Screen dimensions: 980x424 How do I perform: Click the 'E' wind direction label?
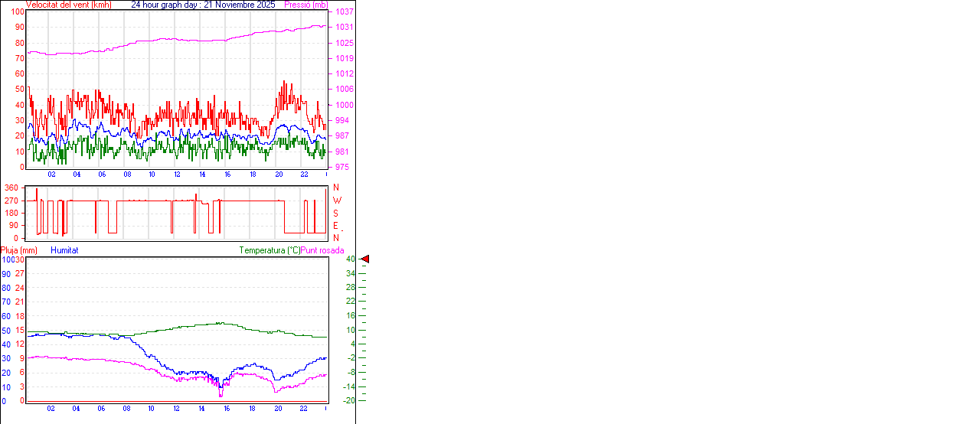tap(335, 226)
